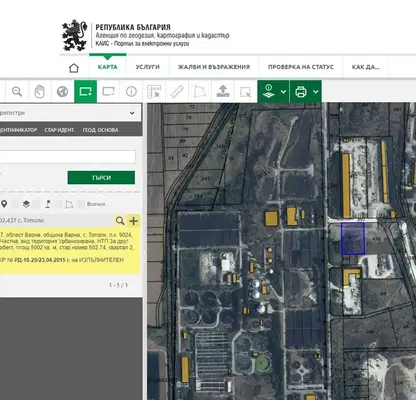416x400 pixels.
Task: Open the print options dropdown arrow
Action: [x=316, y=92]
